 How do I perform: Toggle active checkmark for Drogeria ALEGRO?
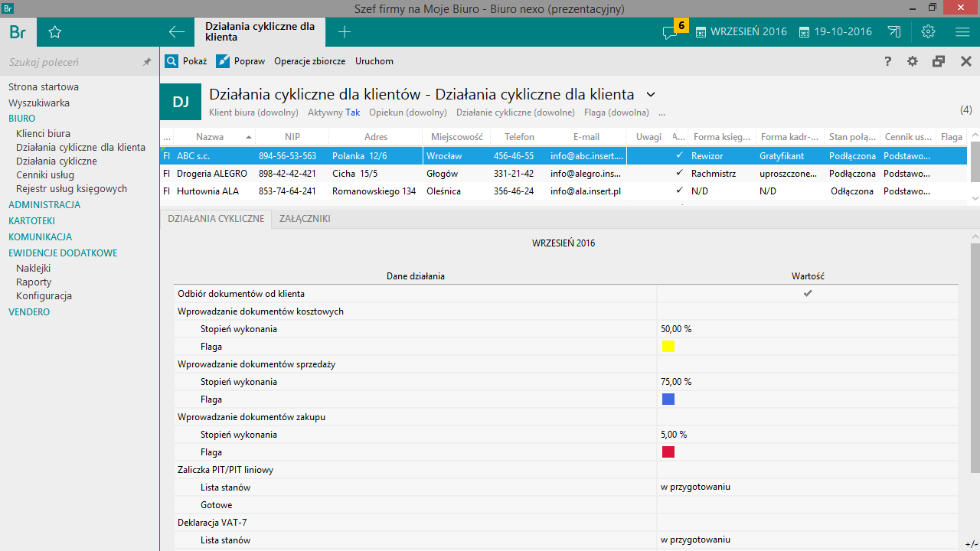tap(679, 173)
